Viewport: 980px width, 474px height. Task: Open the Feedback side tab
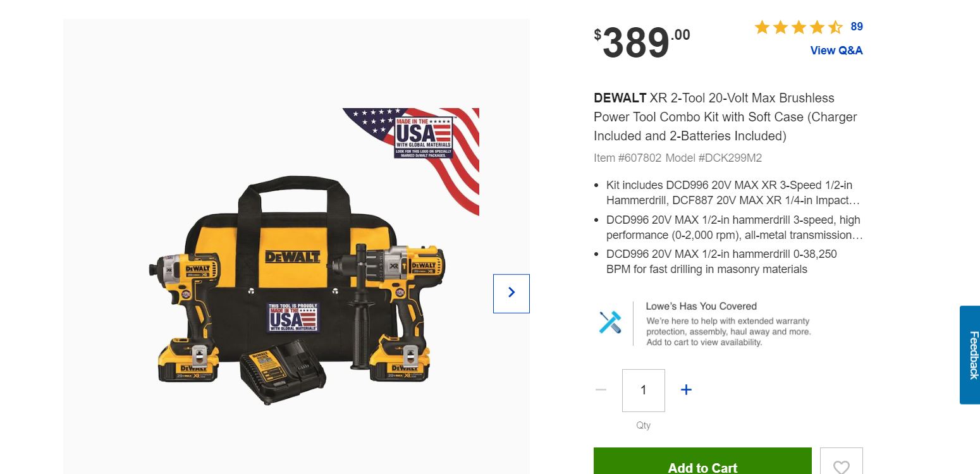coord(970,355)
